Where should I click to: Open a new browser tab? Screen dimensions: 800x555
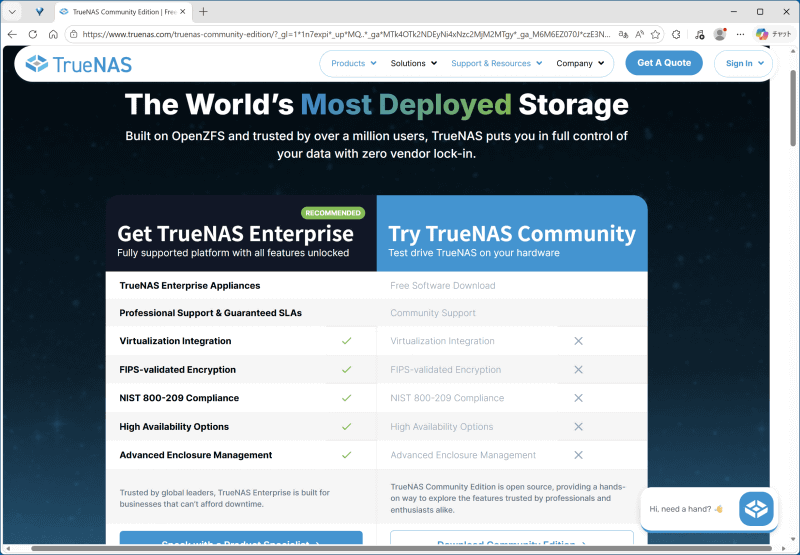203,12
